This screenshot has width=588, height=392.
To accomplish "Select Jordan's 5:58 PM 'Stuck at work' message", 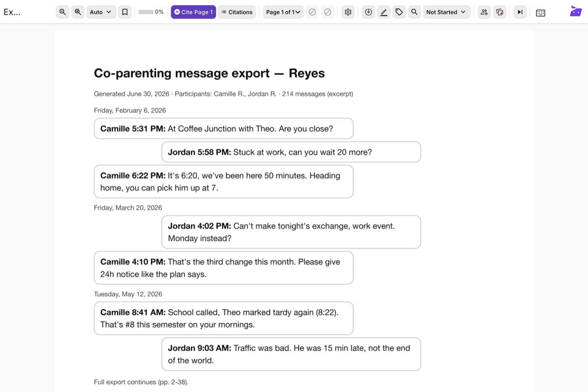I will (x=291, y=152).
